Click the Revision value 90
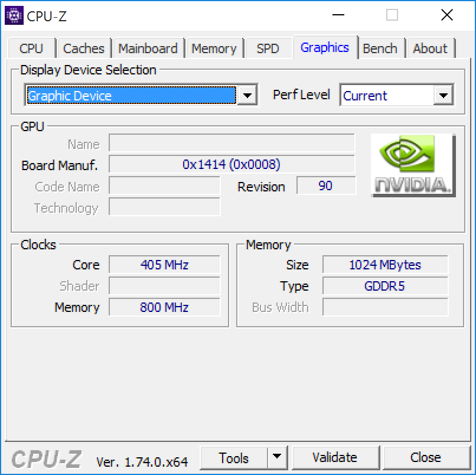Viewport: 476px width, 475px height. coord(326,186)
